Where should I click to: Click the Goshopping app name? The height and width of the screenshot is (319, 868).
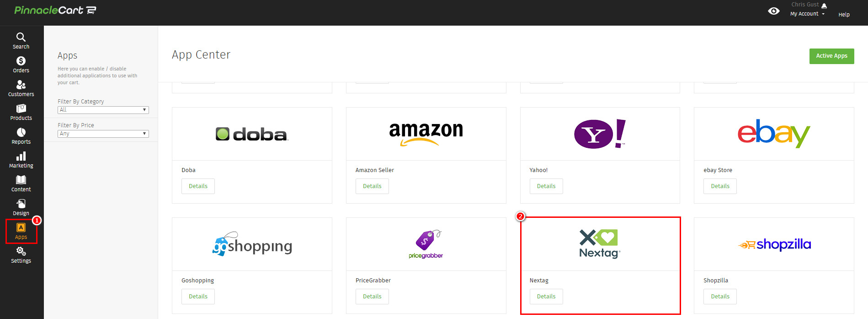pos(197,281)
